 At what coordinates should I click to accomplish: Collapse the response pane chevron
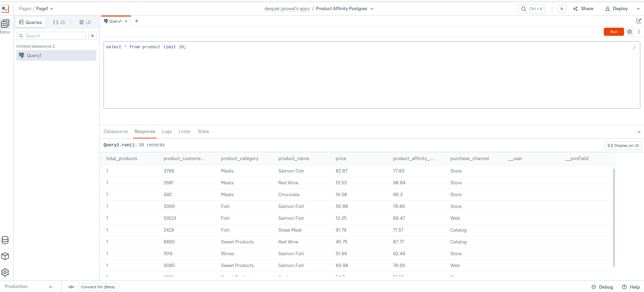point(639,132)
